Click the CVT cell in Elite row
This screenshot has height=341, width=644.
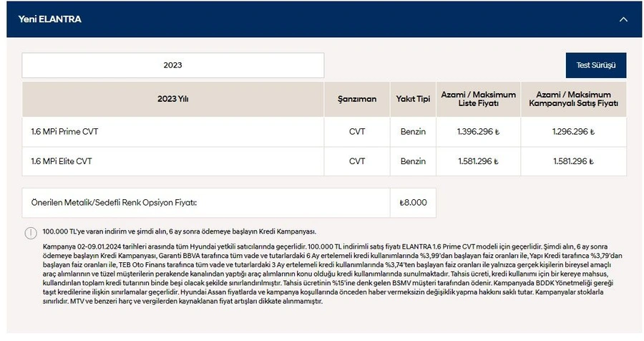357,161
